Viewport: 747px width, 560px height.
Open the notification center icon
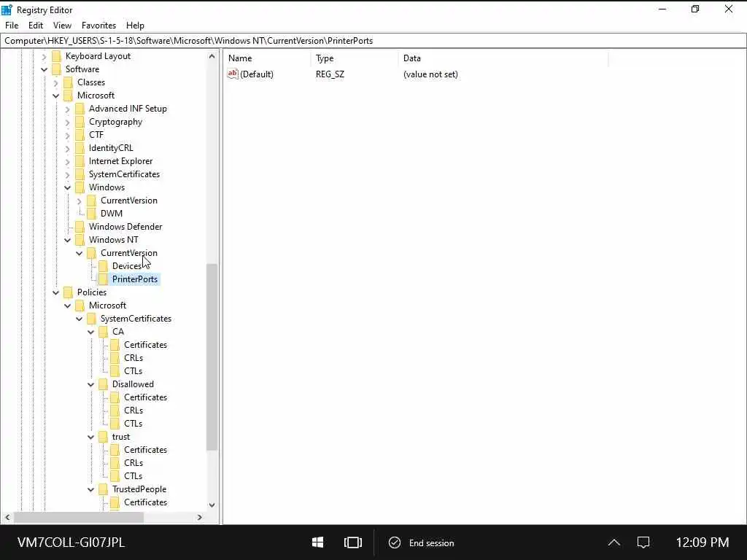point(643,542)
